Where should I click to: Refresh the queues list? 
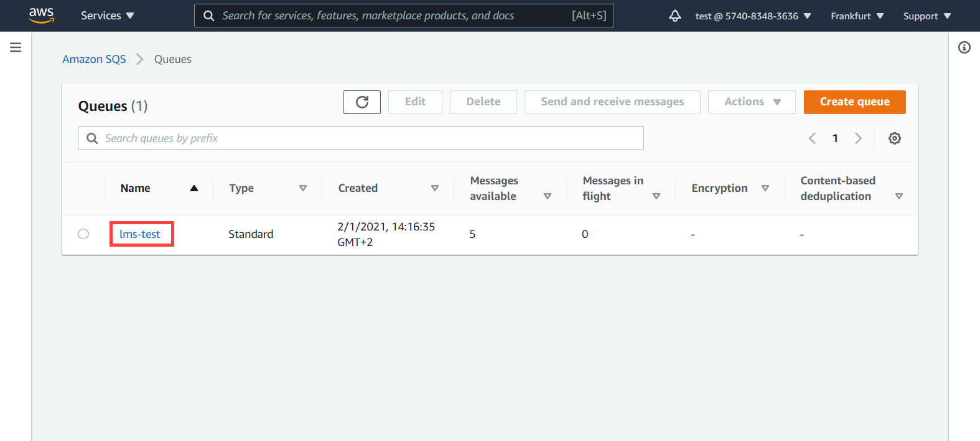pos(362,102)
